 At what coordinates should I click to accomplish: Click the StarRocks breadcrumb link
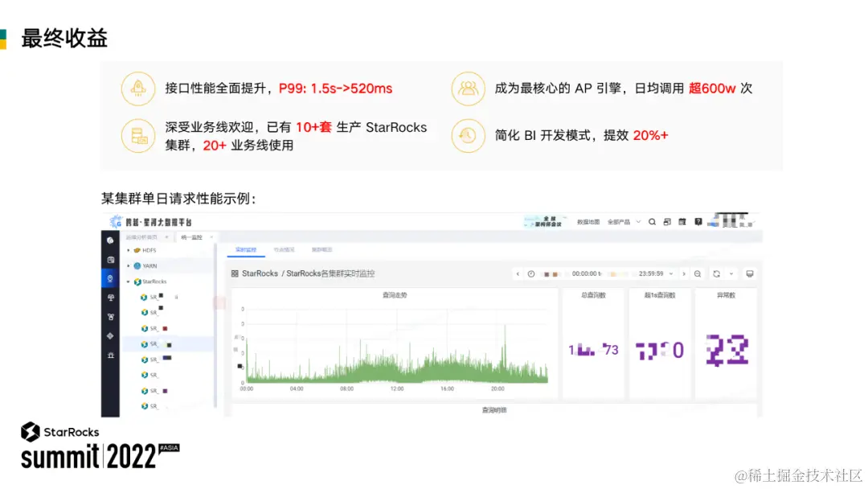[x=260, y=273]
